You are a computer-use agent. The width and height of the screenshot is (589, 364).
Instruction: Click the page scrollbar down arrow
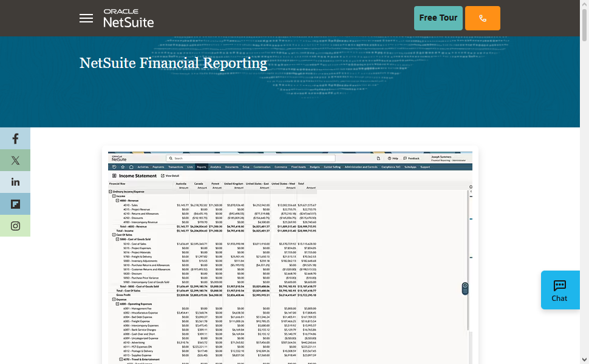584,360
